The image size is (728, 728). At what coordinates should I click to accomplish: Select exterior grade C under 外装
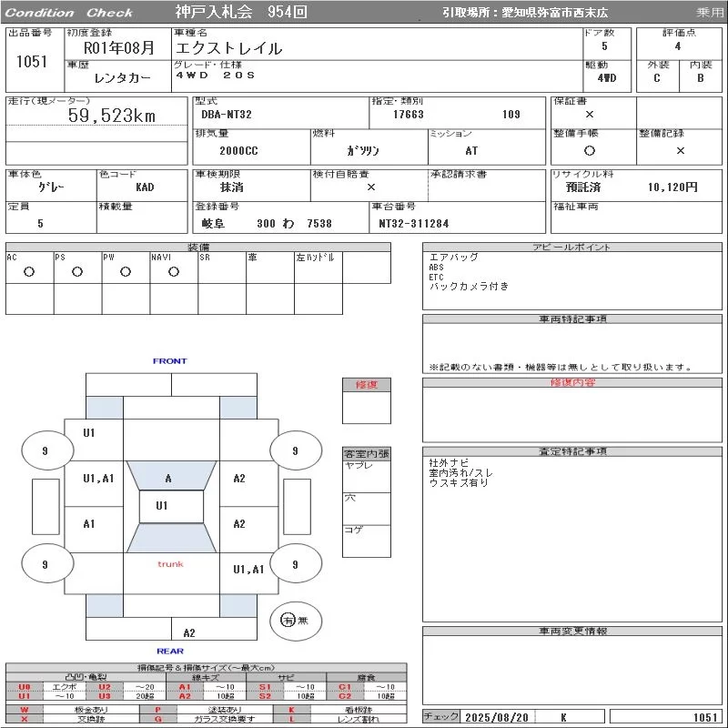[656, 78]
